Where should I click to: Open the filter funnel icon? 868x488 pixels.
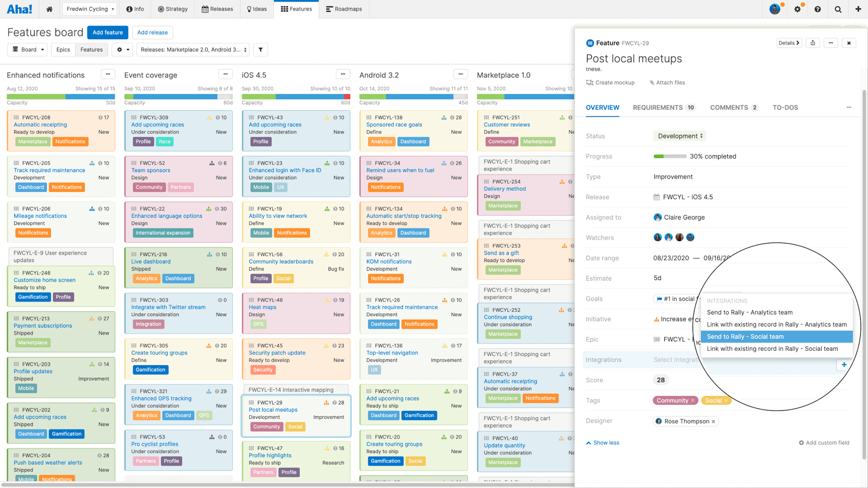pyautogui.click(x=261, y=49)
